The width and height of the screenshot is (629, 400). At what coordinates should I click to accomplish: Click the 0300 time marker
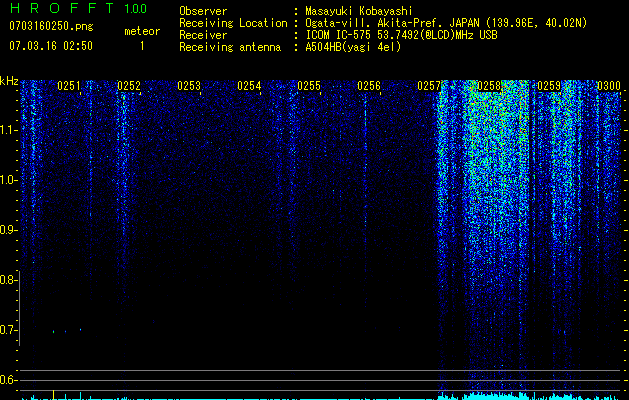coord(609,86)
